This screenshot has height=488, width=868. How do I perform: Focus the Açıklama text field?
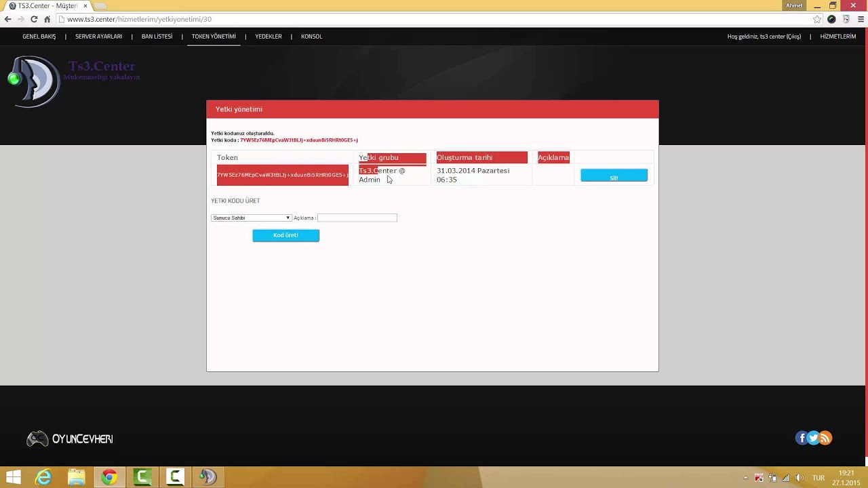pyautogui.click(x=357, y=218)
